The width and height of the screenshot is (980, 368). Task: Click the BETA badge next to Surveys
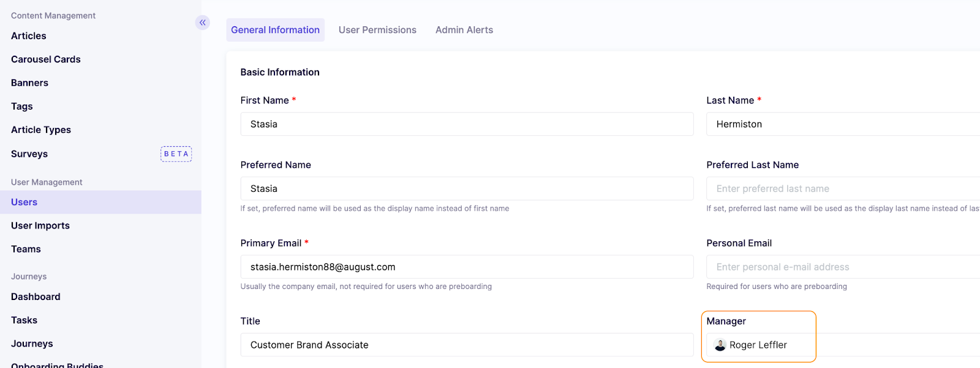click(176, 154)
